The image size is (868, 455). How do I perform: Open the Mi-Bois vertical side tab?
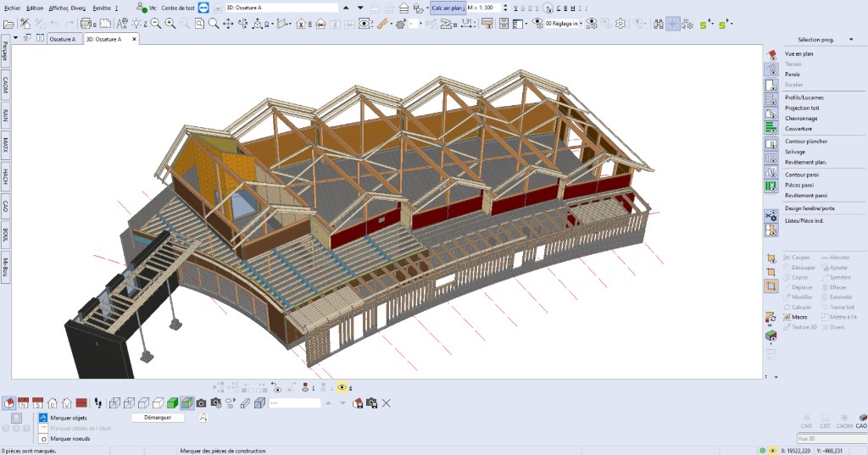point(6,268)
